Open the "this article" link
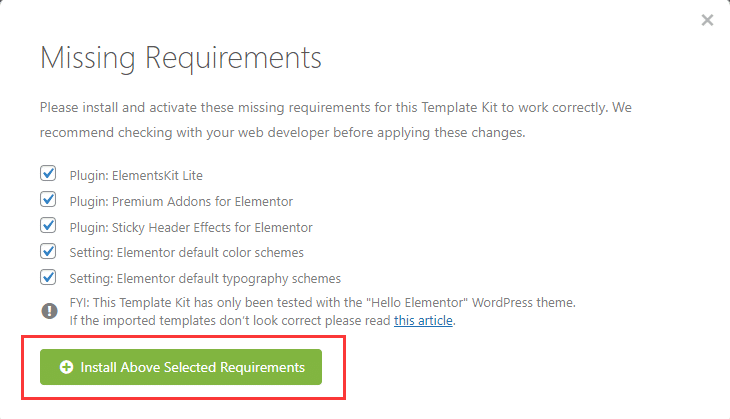 pyautogui.click(x=423, y=321)
